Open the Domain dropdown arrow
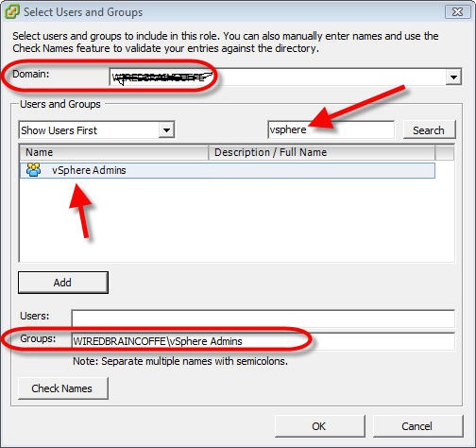Screen dimensions: 476x448 [453, 77]
